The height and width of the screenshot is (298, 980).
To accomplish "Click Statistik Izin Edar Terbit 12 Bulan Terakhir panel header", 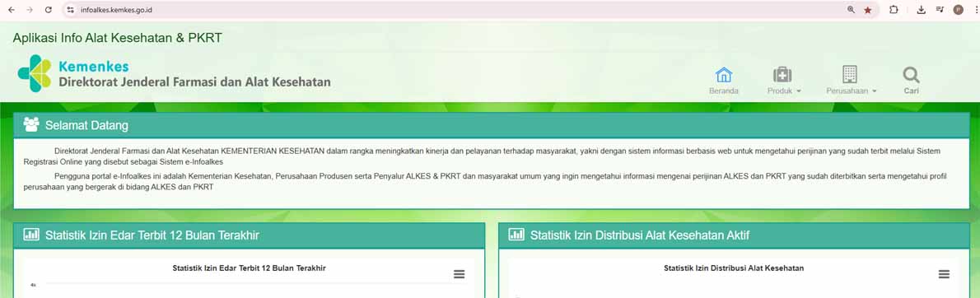I will (x=250, y=235).
